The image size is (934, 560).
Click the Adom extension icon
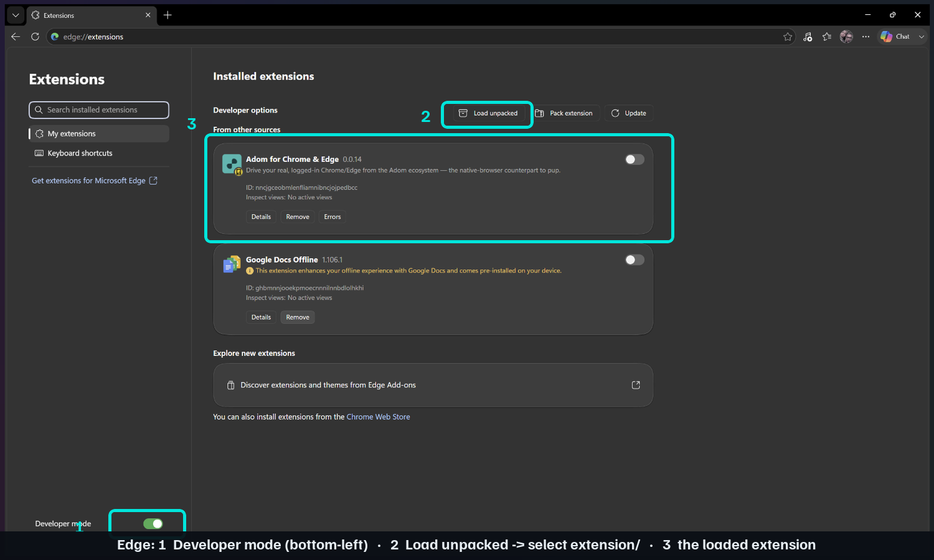[232, 164]
